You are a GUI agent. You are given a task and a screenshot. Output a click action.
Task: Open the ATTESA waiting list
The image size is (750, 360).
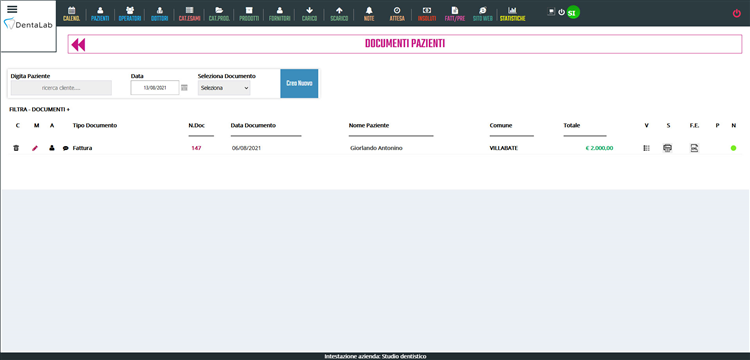[397, 14]
